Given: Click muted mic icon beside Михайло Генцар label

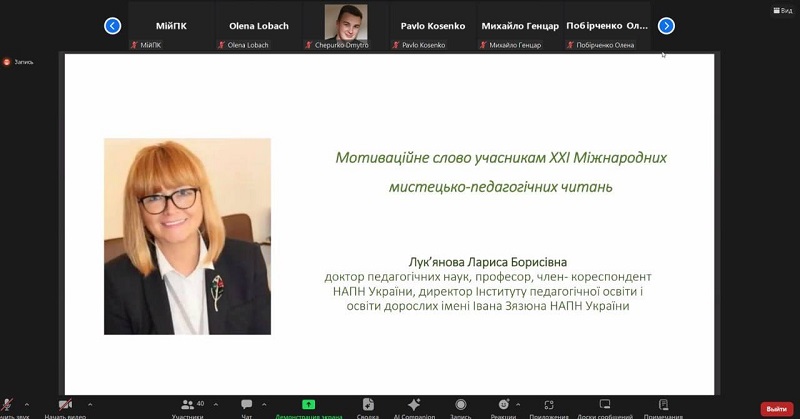Looking at the screenshot, I should [483, 45].
